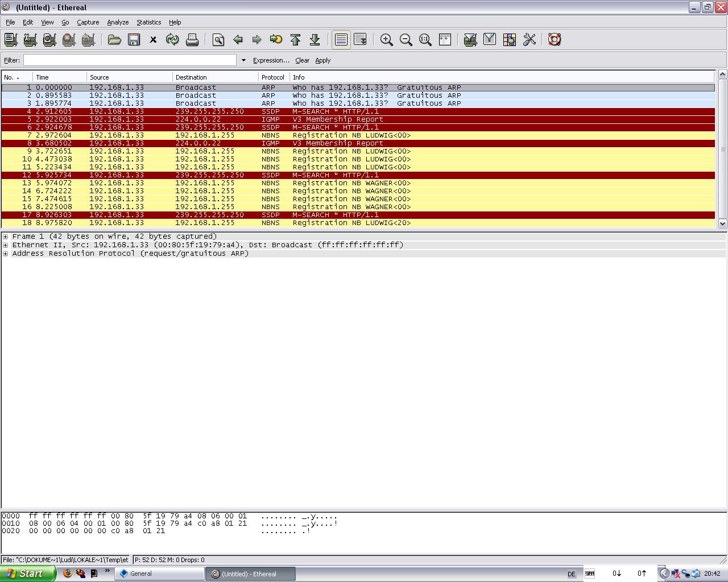Viewport: 728px width, 582px height.
Task: Click the capture options toolbar icon
Action: coord(30,39)
